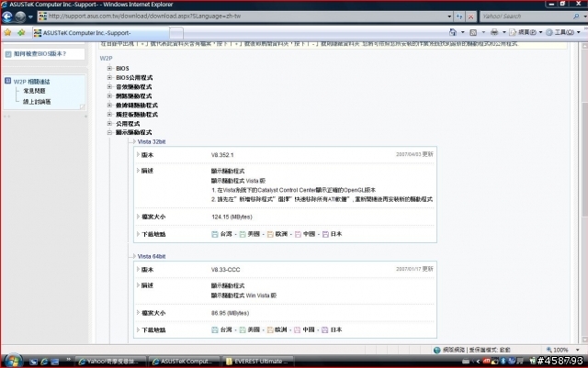Image resolution: width=588 pixels, height=368 pixels.
Task: Click the 線上討論區 link in sidebar
Action: click(x=37, y=102)
